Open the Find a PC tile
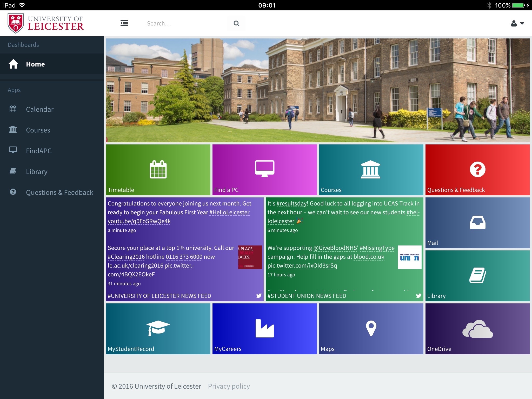This screenshot has height=399, width=532. [x=264, y=170]
